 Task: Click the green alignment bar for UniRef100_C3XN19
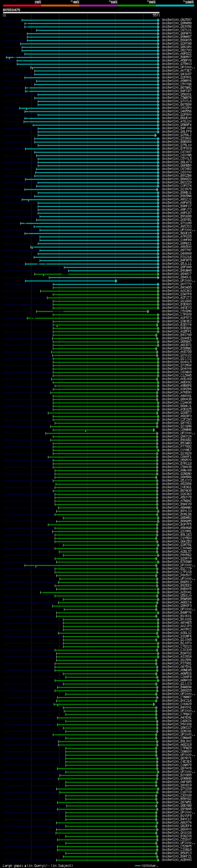pyautogui.click(x=108, y=850)
